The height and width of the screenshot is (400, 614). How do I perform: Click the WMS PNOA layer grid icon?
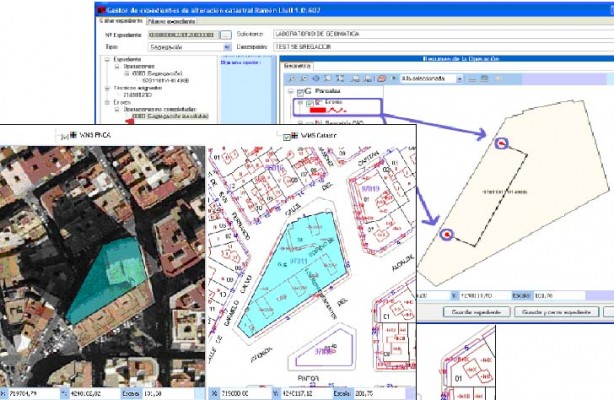[x=73, y=135]
